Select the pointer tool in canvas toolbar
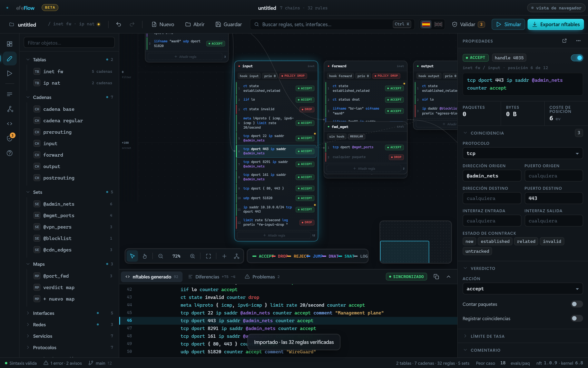This screenshot has width=588, height=368. [133, 256]
